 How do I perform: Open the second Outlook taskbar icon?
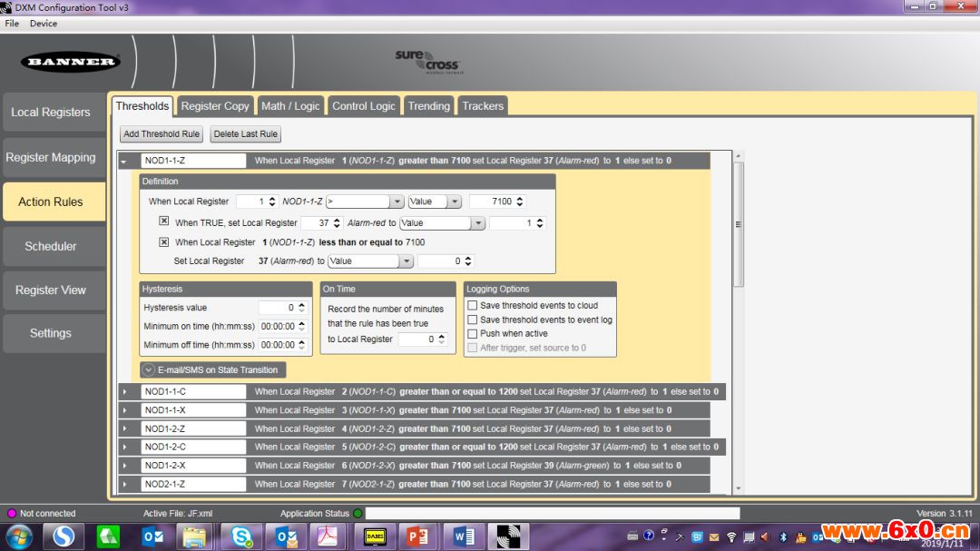(x=286, y=536)
